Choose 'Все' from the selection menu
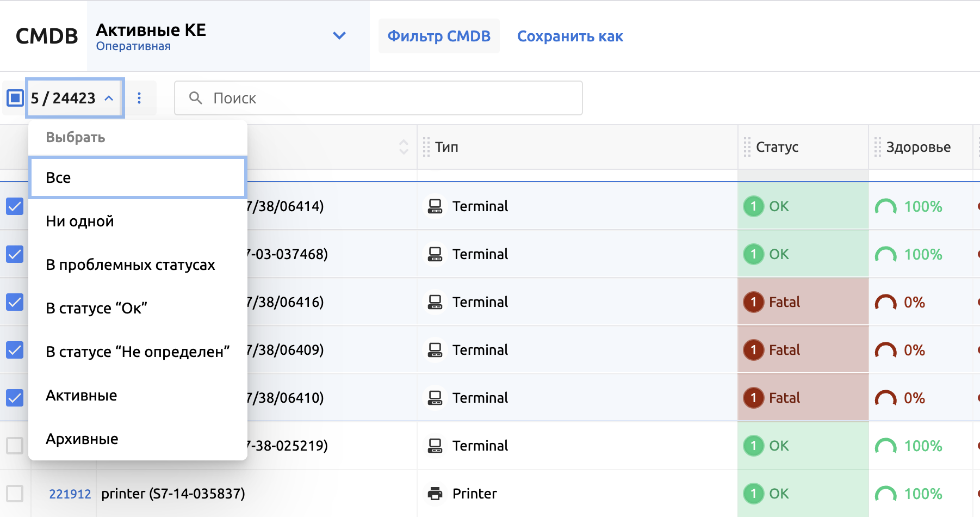Screen dimensions: 980x517 (138, 178)
